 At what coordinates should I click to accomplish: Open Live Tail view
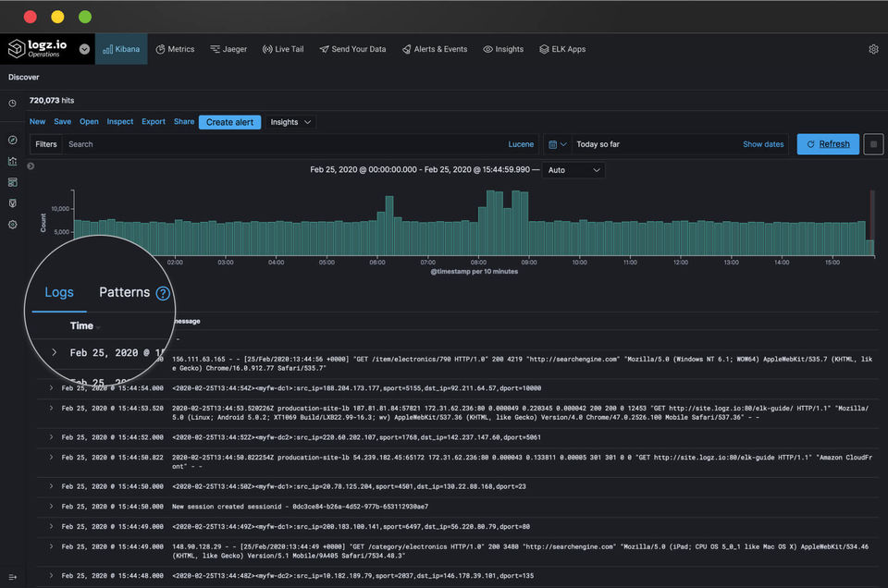coord(283,49)
